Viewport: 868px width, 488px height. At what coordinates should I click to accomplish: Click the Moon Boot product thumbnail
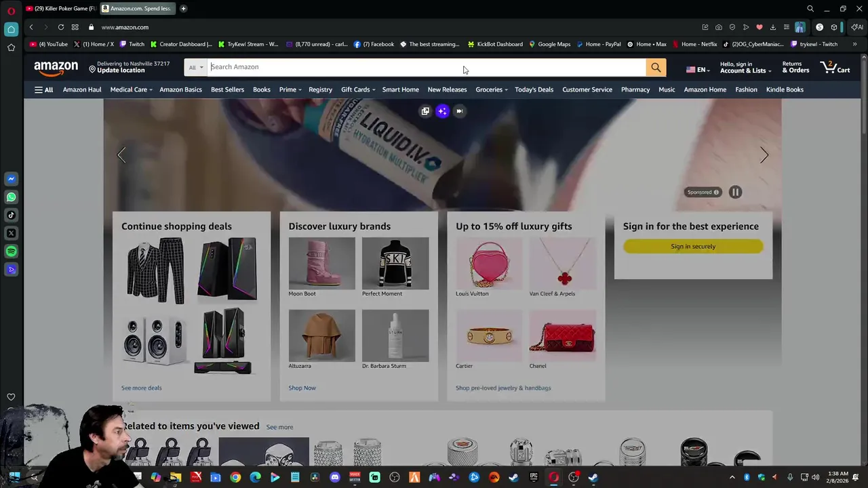(321, 264)
